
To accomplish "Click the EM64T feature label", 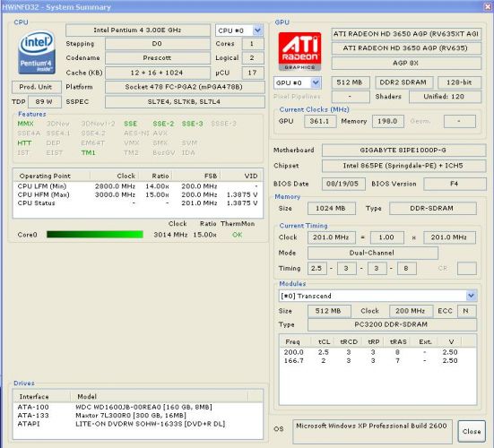I will [x=92, y=143].
